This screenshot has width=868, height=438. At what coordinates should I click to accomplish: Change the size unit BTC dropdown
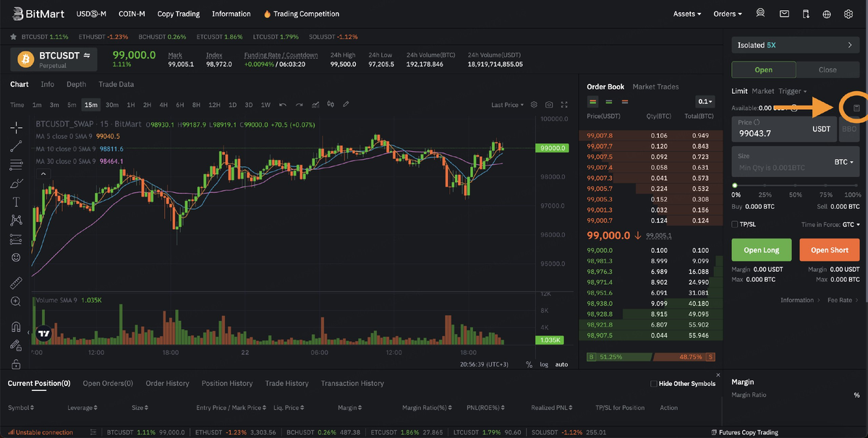[x=844, y=162]
